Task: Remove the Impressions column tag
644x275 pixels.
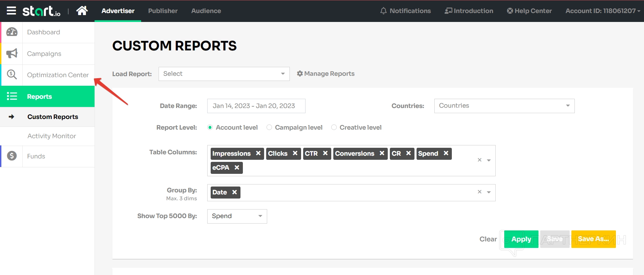Action: (258, 153)
